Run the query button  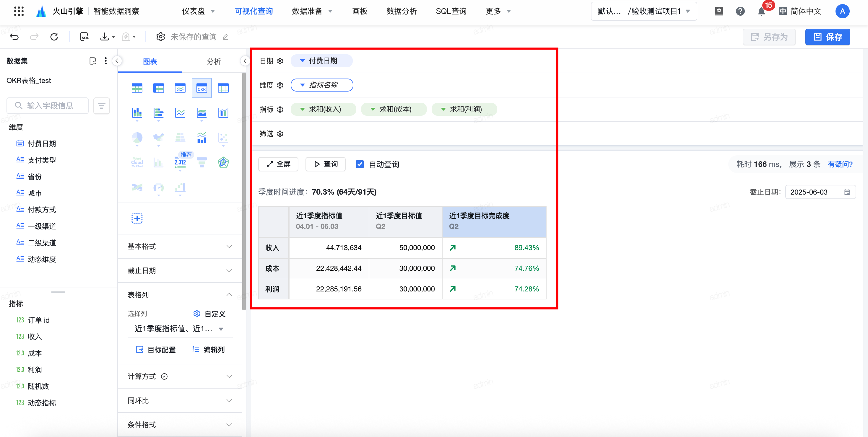[x=326, y=164]
